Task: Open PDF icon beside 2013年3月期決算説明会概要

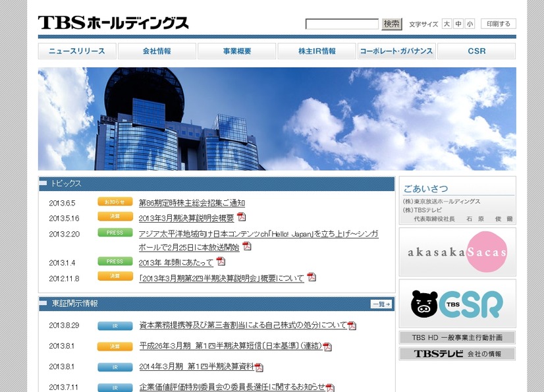Action: [242, 217]
